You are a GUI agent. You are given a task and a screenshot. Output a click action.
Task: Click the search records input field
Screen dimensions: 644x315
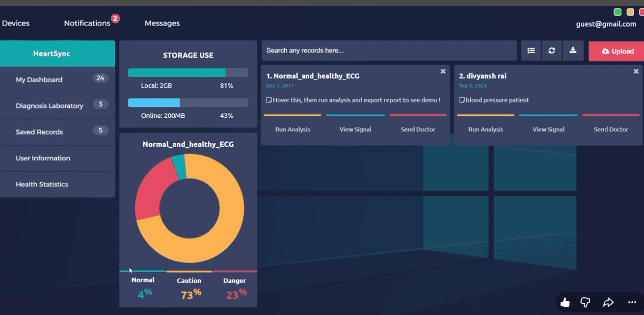tap(389, 51)
